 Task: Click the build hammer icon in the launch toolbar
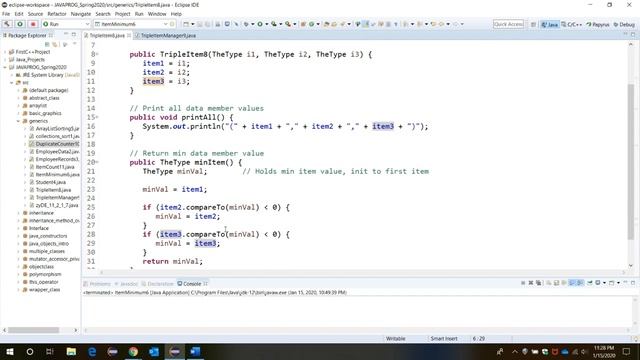click(x=7, y=24)
